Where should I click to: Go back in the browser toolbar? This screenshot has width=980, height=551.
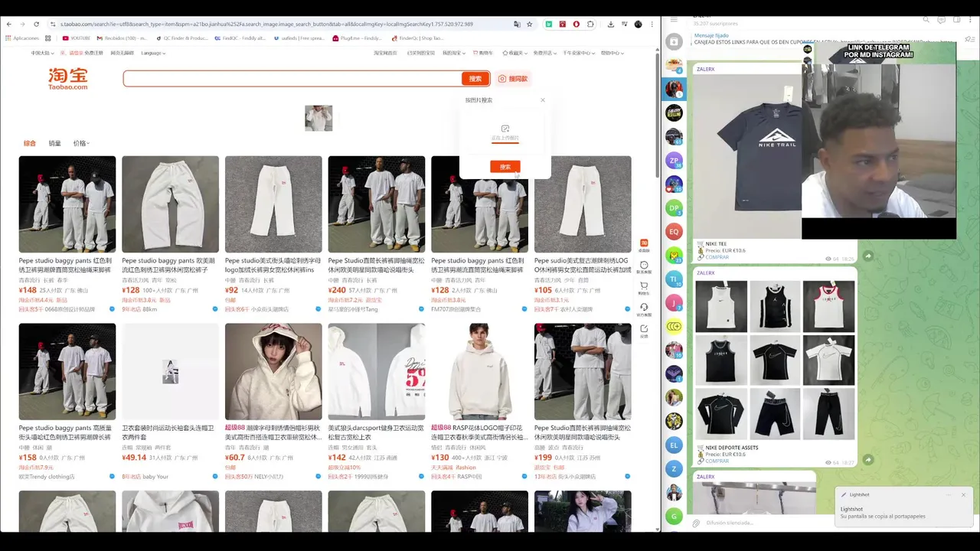point(8,24)
